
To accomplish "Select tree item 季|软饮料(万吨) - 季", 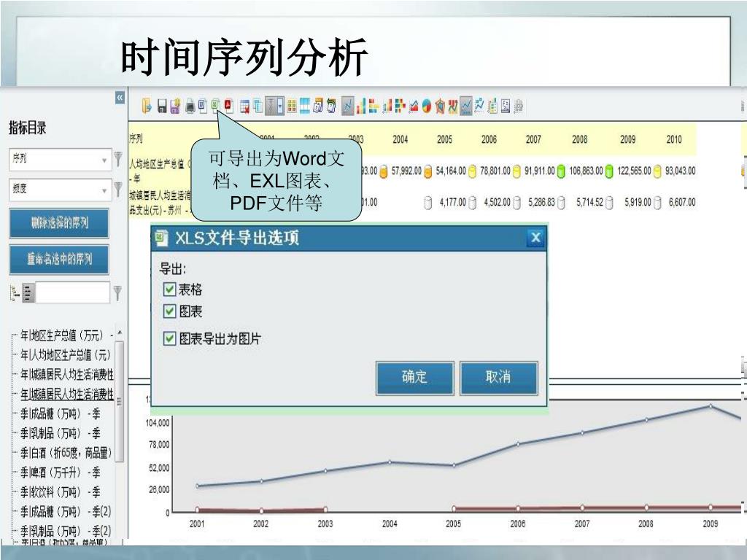I will tap(60, 492).
